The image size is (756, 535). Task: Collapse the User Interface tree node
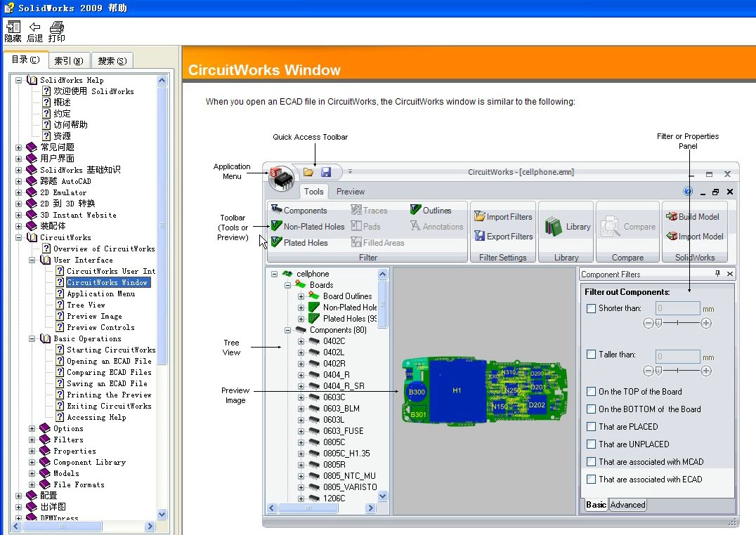pyautogui.click(x=32, y=260)
